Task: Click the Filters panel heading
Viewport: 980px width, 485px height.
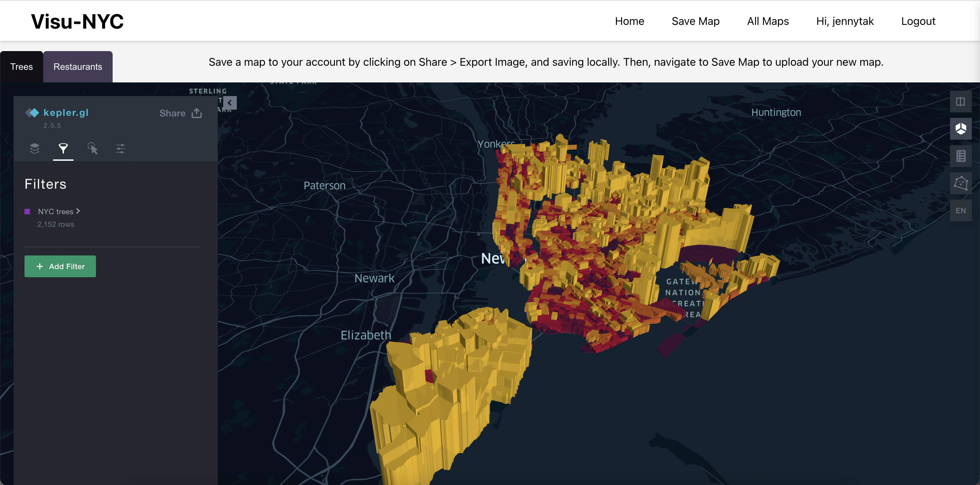Action: pyautogui.click(x=46, y=184)
